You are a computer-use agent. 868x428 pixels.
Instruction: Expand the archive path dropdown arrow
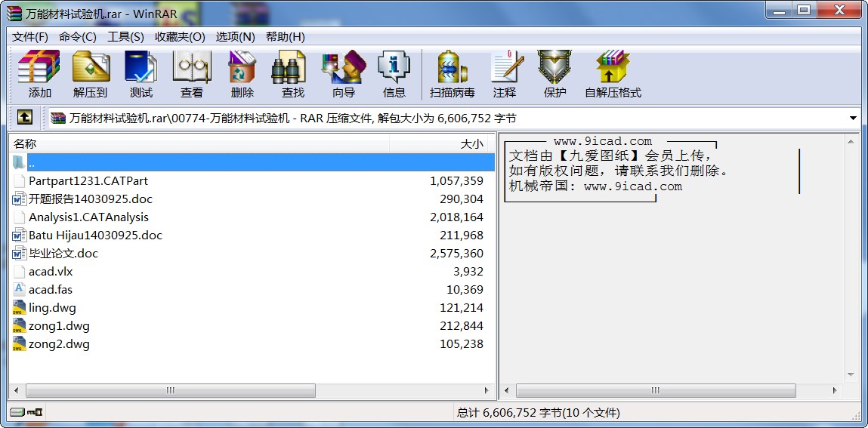click(x=853, y=118)
